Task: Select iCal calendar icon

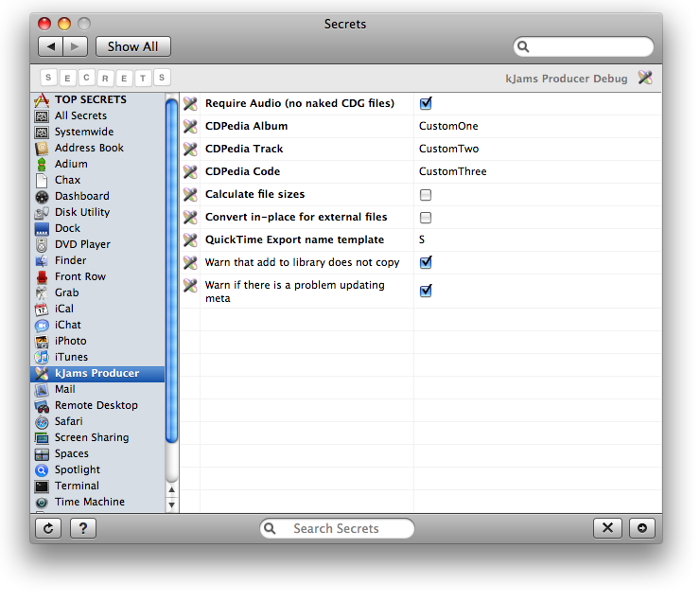Action: [x=42, y=309]
